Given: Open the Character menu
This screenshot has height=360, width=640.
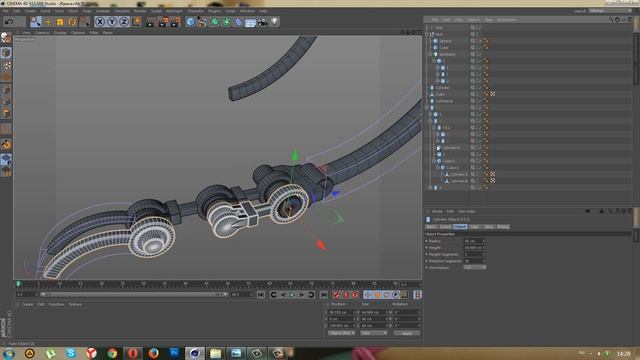Looking at the screenshot, I should [x=196, y=11].
